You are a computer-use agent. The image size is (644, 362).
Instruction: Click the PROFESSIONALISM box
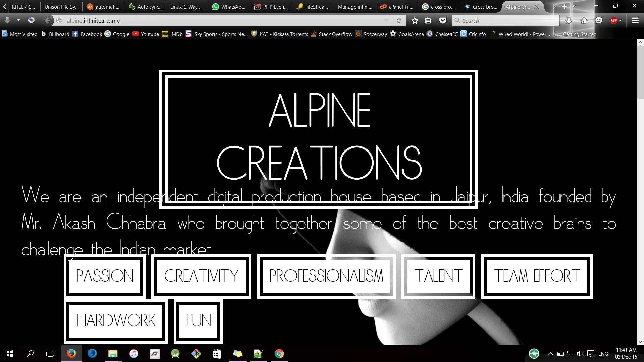pos(326,276)
